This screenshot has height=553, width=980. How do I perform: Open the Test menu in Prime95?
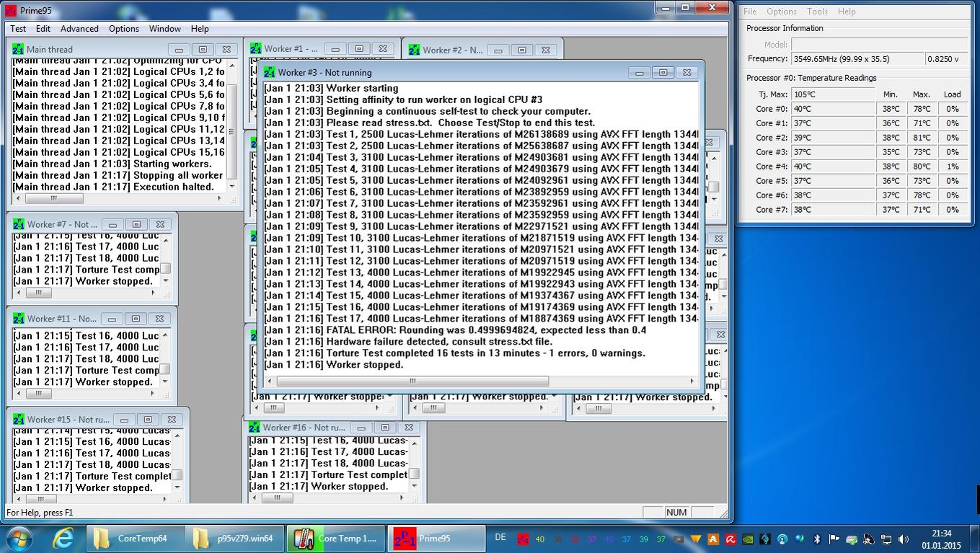[18, 29]
